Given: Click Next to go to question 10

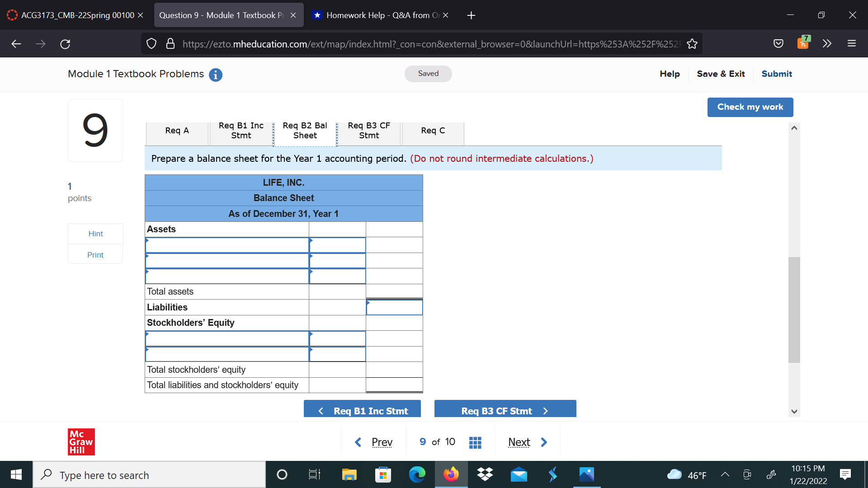Looking at the screenshot, I should point(519,442).
